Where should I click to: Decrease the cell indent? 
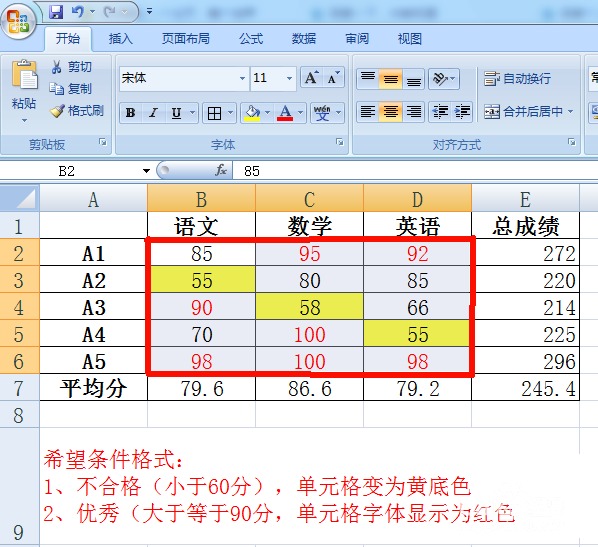(440, 112)
